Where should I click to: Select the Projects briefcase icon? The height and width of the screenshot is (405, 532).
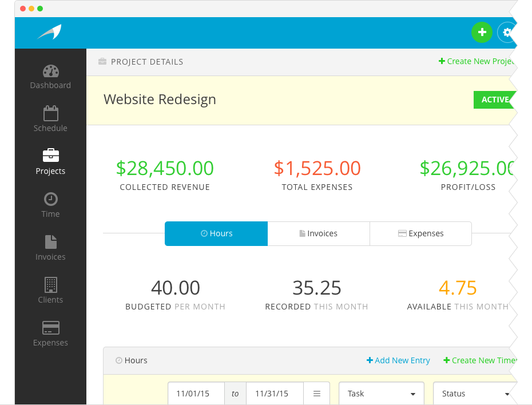tap(50, 156)
